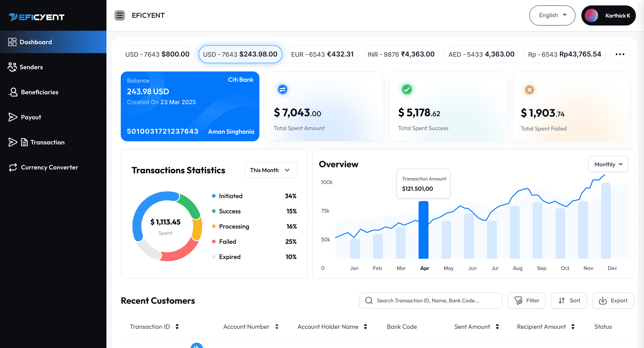Open the English language dropdown

552,16
